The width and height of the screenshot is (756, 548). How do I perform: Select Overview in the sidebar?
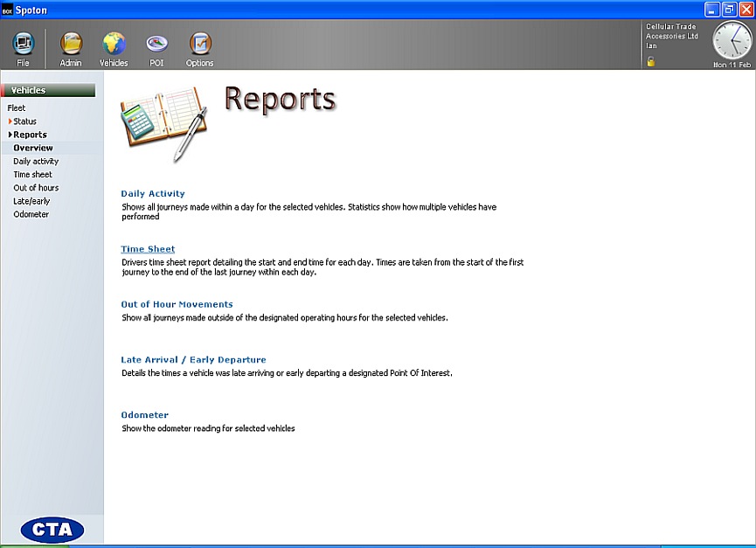[33, 148]
